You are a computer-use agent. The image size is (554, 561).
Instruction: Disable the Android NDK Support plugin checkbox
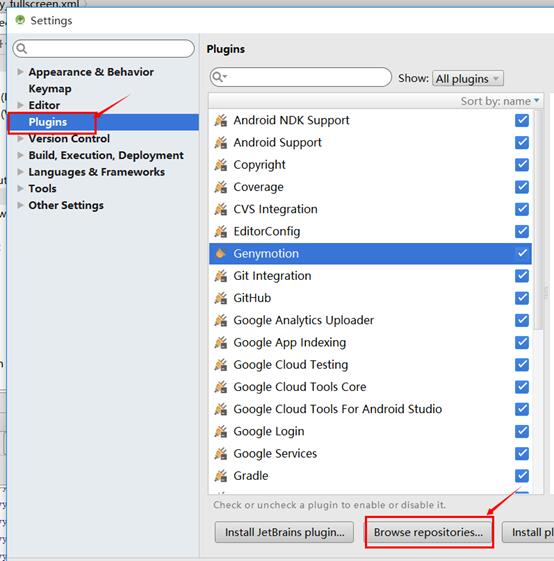pos(522,120)
